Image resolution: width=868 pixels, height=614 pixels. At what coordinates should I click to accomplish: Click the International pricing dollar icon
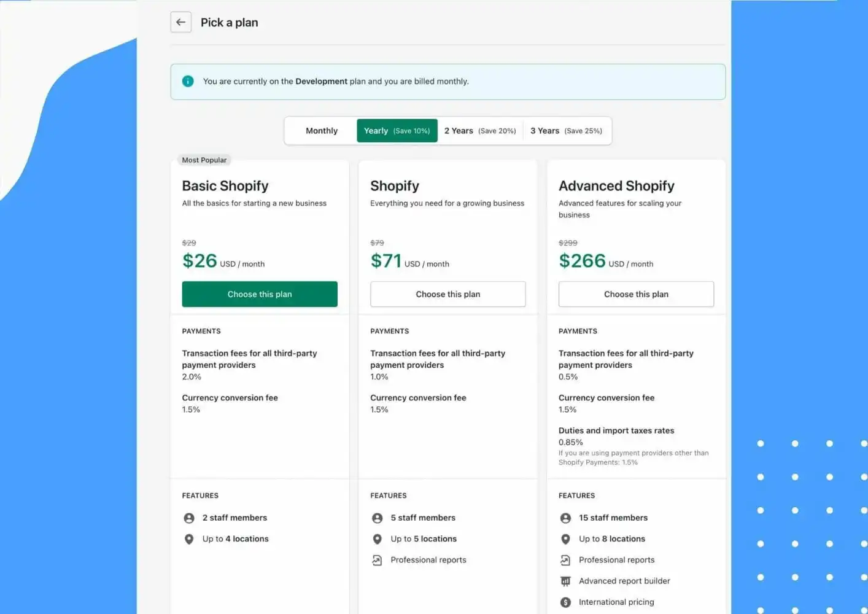pos(565,602)
